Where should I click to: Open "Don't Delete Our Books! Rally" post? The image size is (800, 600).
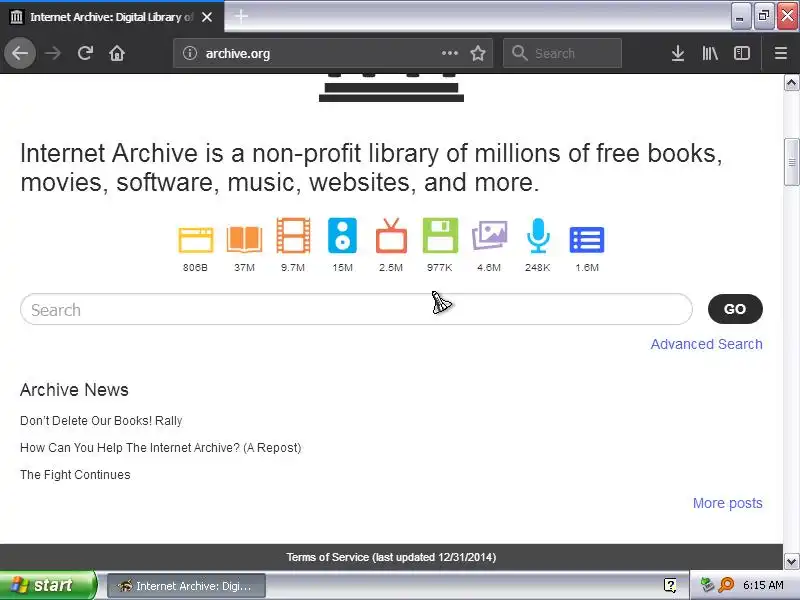click(x=101, y=421)
